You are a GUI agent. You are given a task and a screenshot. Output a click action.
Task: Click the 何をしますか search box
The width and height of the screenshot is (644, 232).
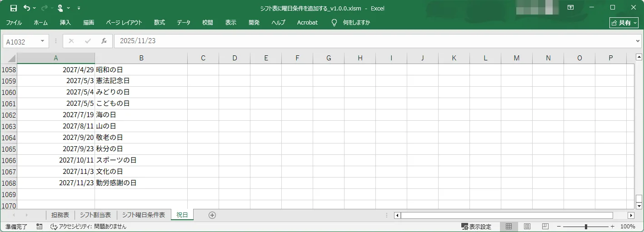(x=356, y=22)
